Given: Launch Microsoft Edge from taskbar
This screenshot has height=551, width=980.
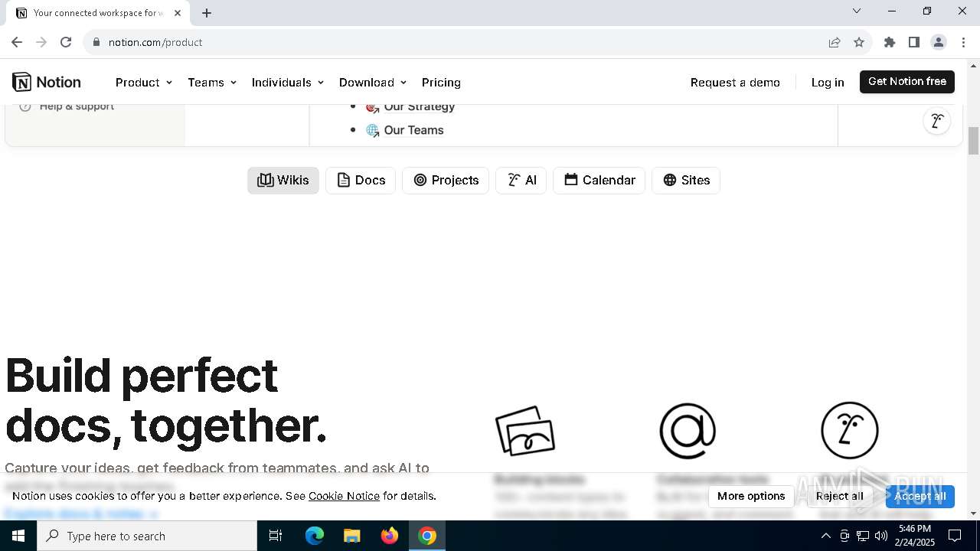Looking at the screenshot, I should (x=315, y=536).
